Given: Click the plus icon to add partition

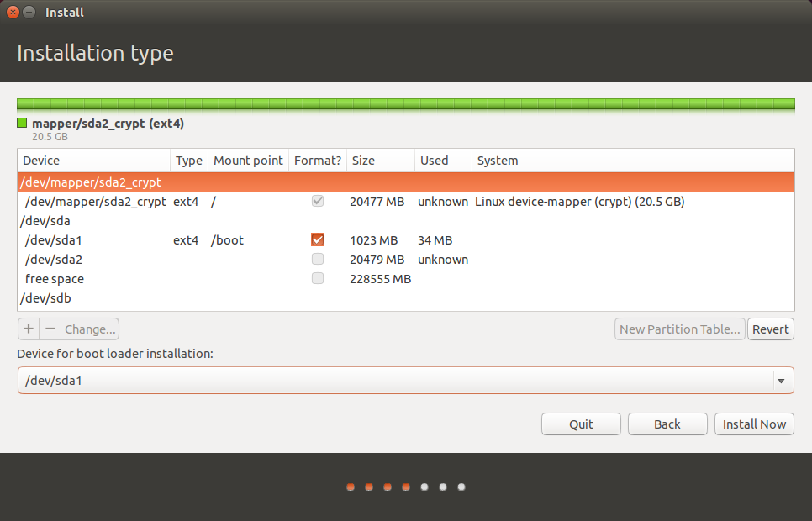Looking at the screenshot, I should 28,329.
